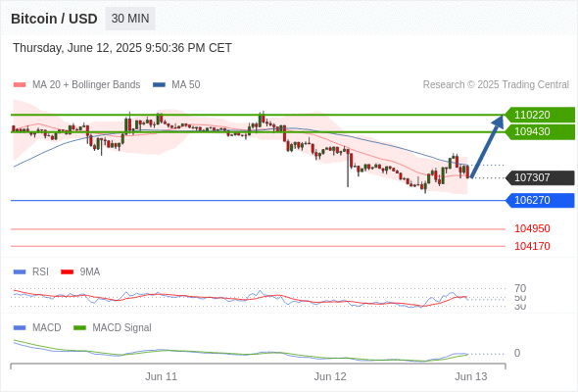Image resolution: width=578 pixels, height=392 pixels.
Task: Click the green MACD Signal legend marker
Action: point(79,327)
